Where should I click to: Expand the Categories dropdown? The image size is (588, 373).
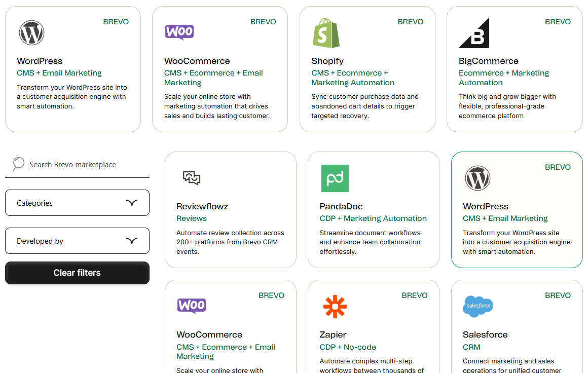tap(77, 203)
